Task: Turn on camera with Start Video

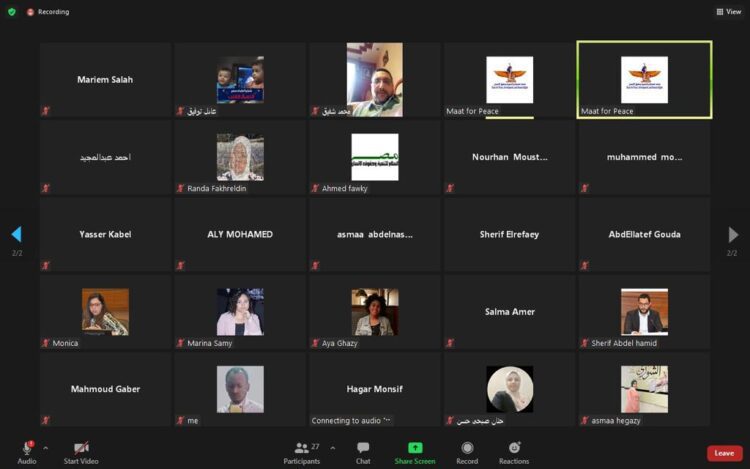Action: pyautogui.click(x=81, y=452)
